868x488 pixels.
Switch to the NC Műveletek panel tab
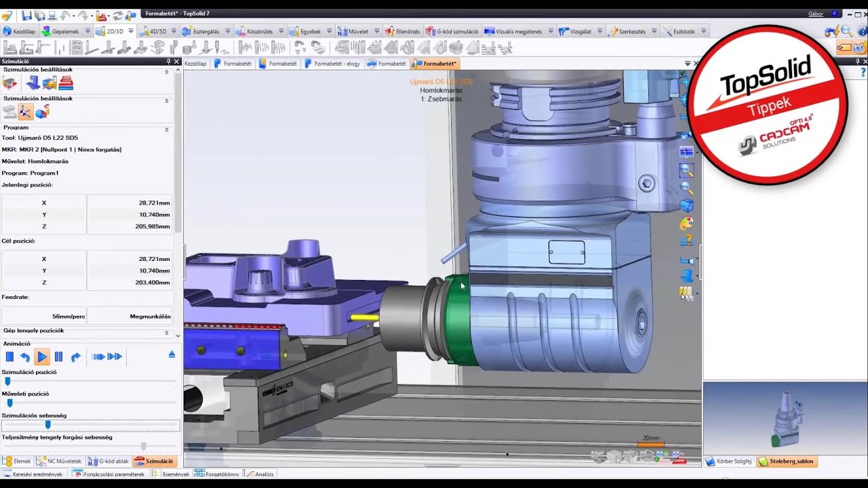click(59, 462)
